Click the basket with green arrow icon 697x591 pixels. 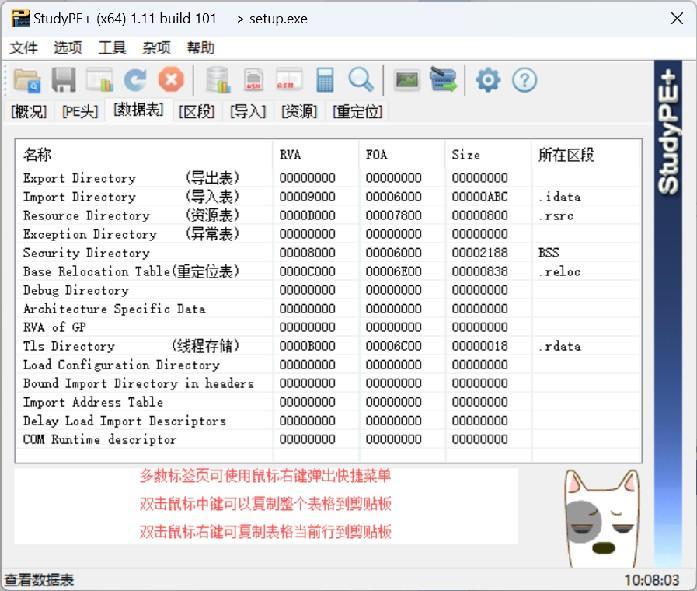[x=443, y=80]
